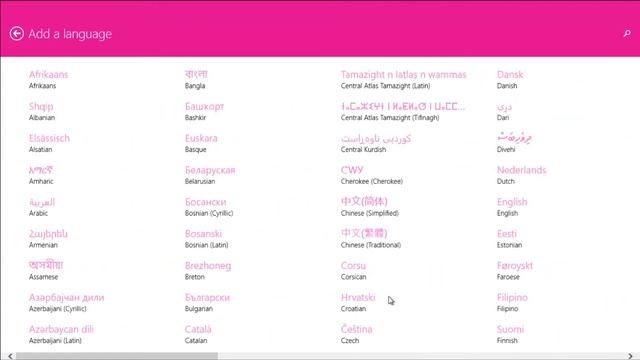Click the horizontal scrollbar thumb

pyautogui.click(x=117, y=356)
